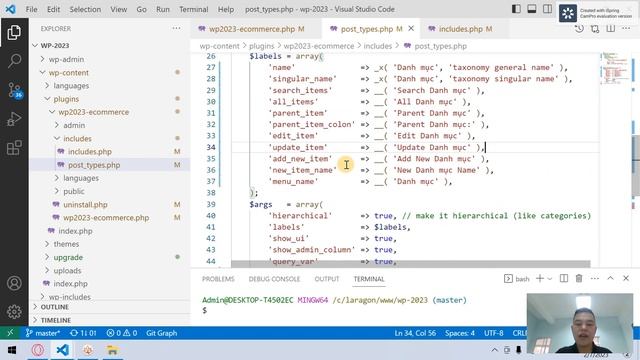Open Explorer more actions ellipsis
The width and height of the screenshot is (640, 360).
point(176,29)
